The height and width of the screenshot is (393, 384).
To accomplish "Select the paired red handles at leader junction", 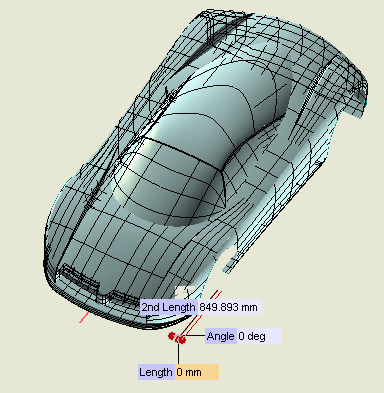I will 181,339.
